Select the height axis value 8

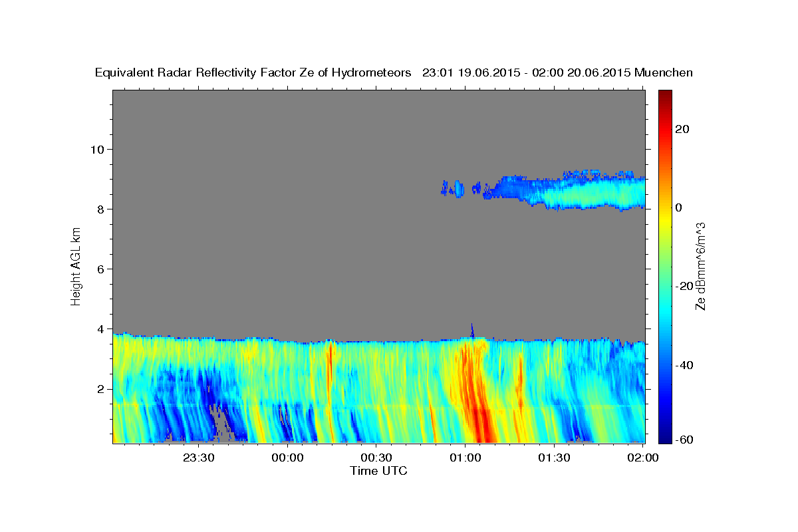click(x=100, y=209)
